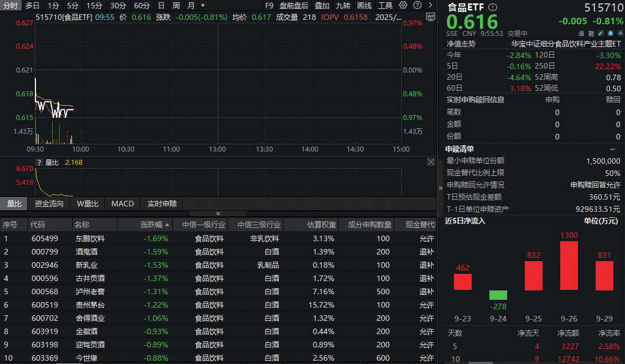
Task: Click the blue pencil edit icon
Action: coord(601,33)
